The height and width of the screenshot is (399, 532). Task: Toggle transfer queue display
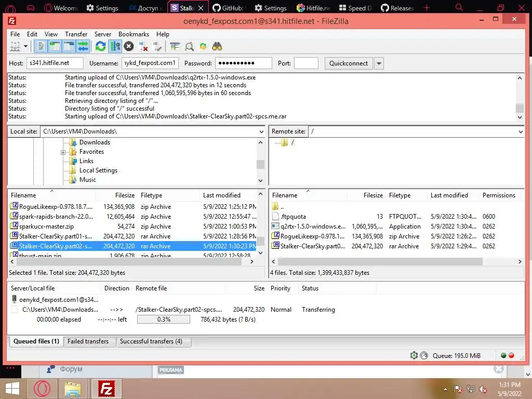(x=83, y=46)
